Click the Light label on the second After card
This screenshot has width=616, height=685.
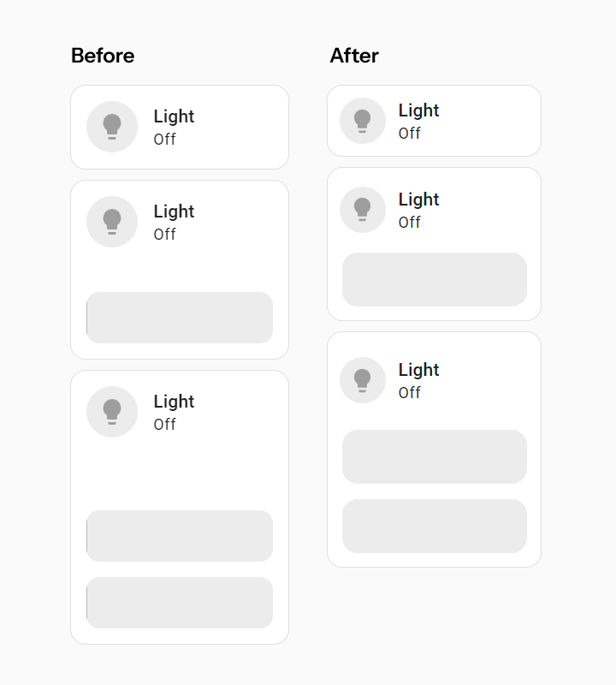tap(418, 200)
